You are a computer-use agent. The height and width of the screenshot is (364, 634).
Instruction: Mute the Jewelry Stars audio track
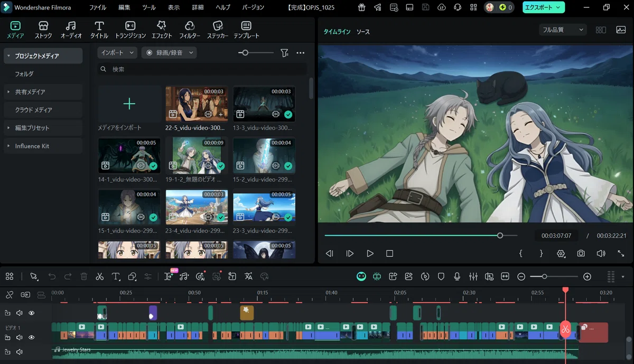20,352
